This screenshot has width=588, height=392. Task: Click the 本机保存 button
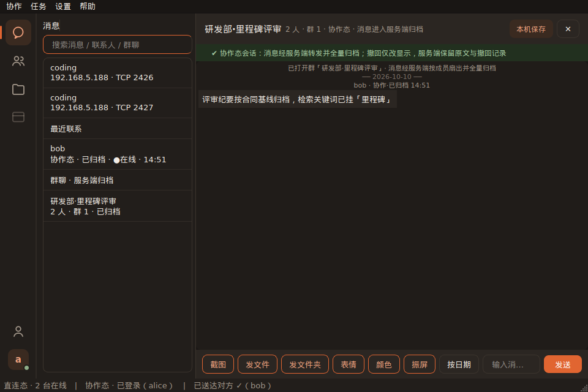(x=531, y=29)
